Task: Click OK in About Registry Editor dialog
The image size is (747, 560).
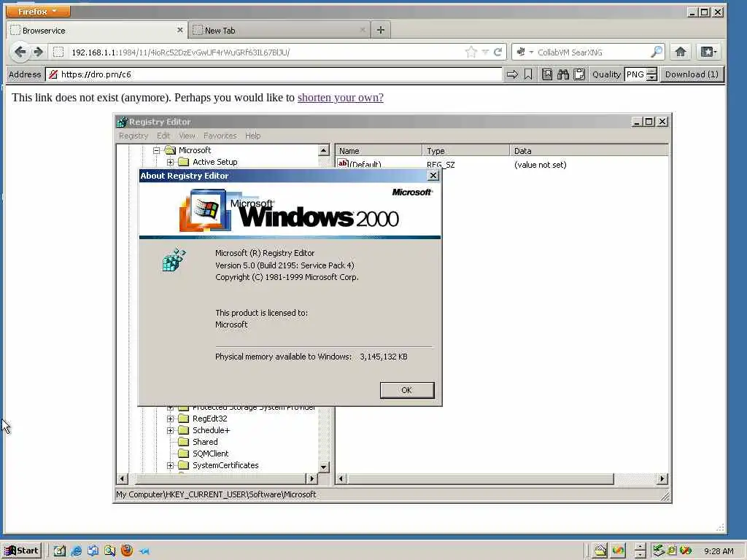Action: click(x=407, y=390)
